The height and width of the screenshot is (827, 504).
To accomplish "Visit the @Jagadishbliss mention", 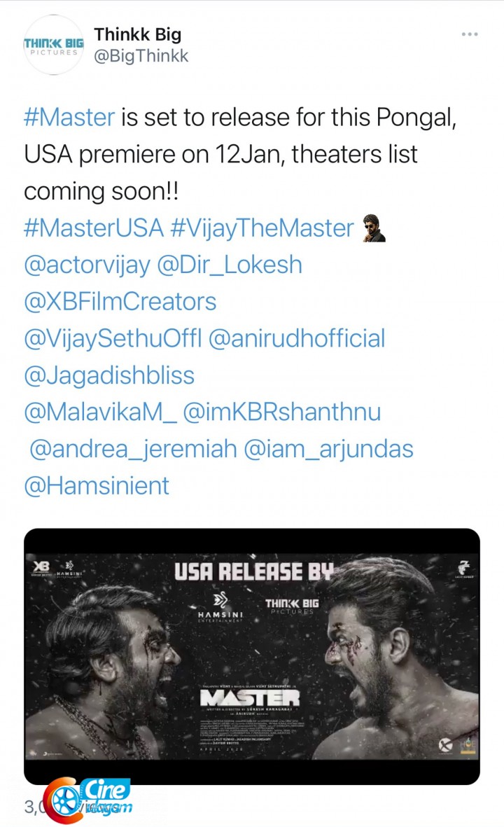I will 109,376.
